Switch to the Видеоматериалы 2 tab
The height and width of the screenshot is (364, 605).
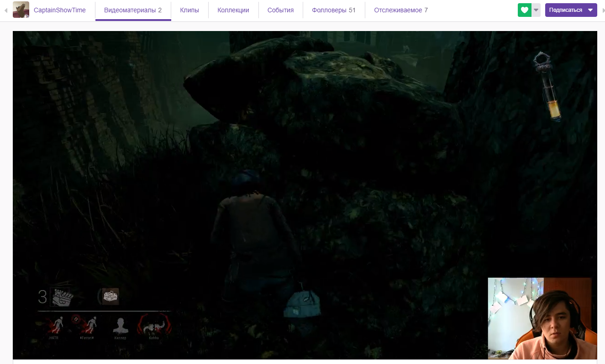point(133,10)
